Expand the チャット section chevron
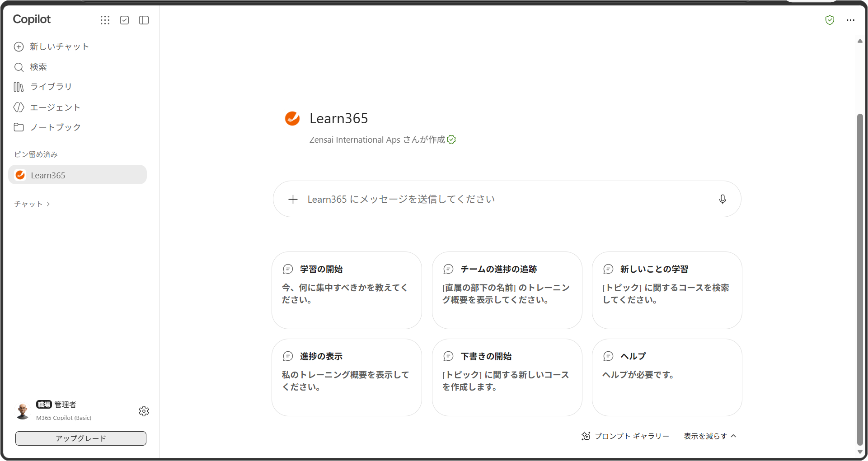The height and width of the screenshot is (461, 868). coord(48,204)
